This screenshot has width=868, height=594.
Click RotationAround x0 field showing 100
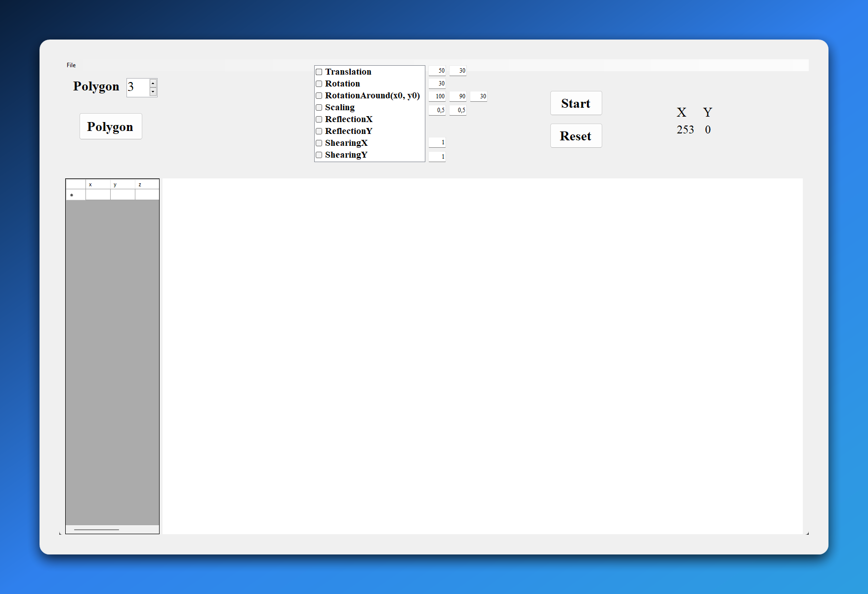[x=437, y=96]
